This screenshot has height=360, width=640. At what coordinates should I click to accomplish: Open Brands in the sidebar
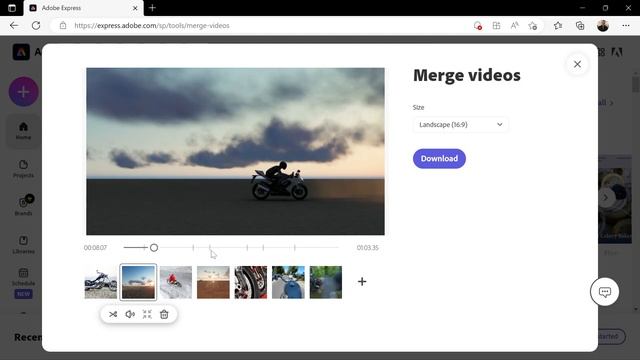point(23,205)
